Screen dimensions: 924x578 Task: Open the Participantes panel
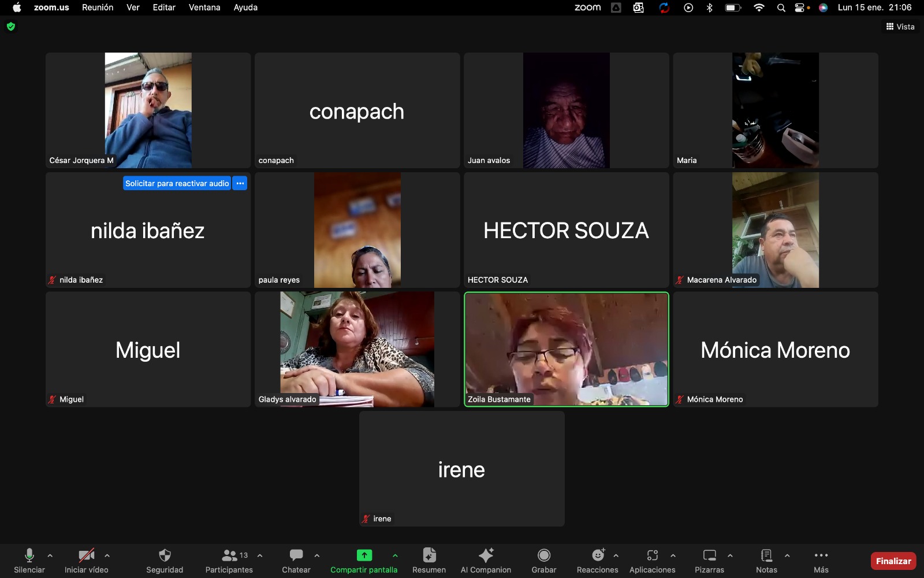click(229, 556)
